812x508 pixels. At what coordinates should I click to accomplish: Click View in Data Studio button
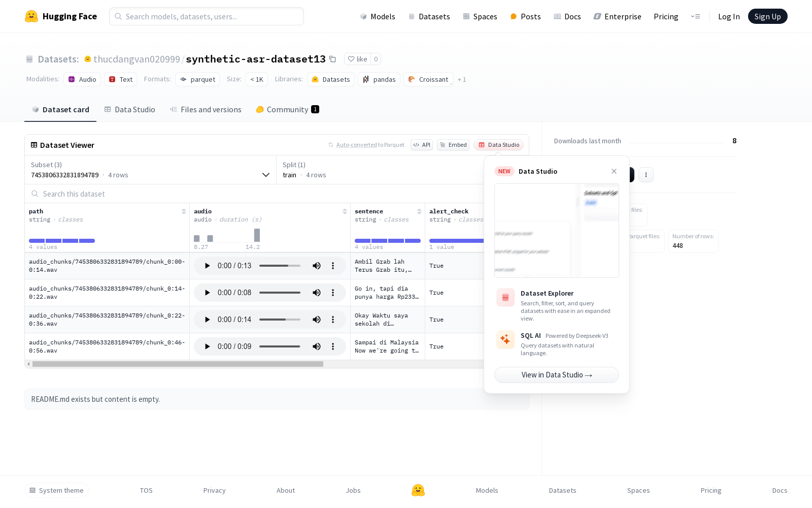(x=557, y=375)
